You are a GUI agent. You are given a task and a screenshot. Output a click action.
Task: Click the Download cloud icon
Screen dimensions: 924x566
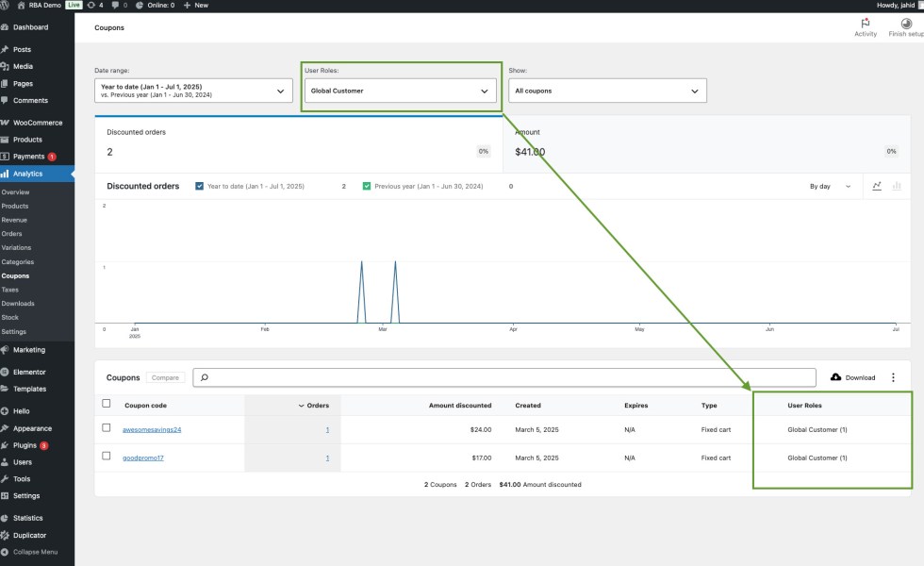(835, 377)
